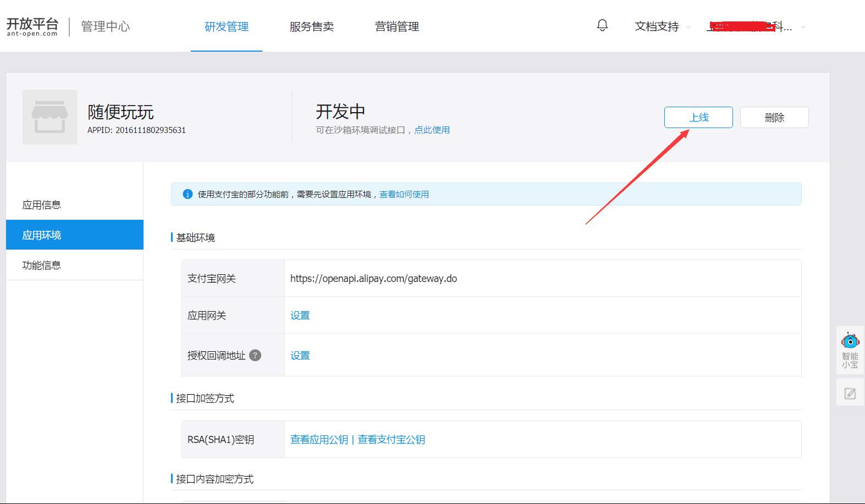Click the APPID: 2016111802935631 text
Image resolution: width=865 pixels, height=504 pixels.
[136, 130]
